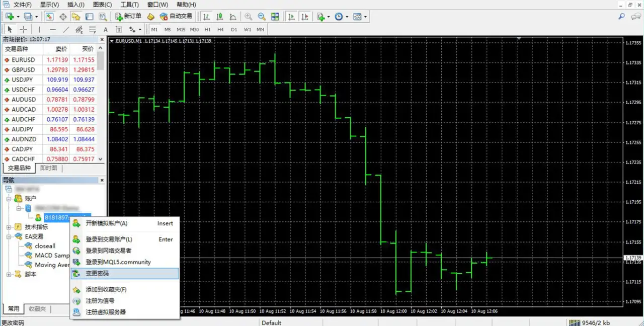This screenshot has width=644, height=326.
Task: Close the Market Watch panel
Action: 102,39
